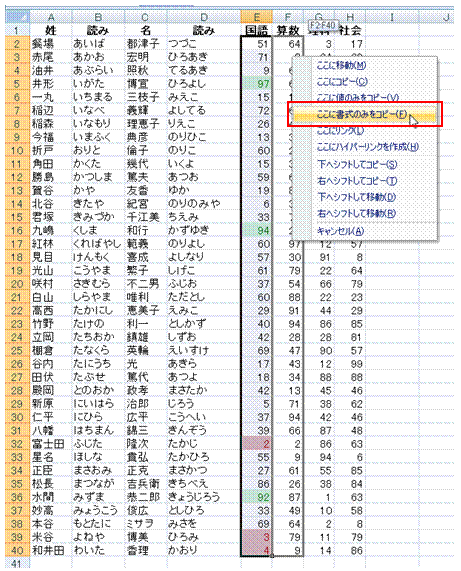
Task: Select column A header
Action: click(51, 17)
